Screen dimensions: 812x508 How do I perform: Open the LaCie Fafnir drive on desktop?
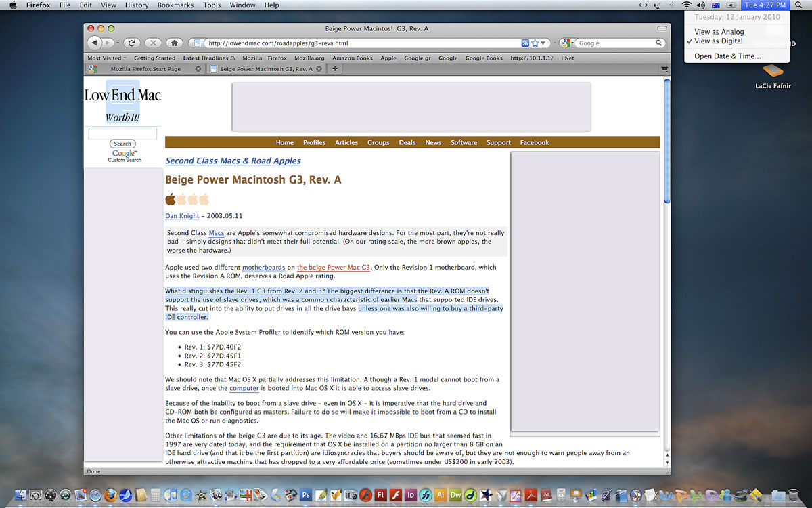tap(773, 70)
